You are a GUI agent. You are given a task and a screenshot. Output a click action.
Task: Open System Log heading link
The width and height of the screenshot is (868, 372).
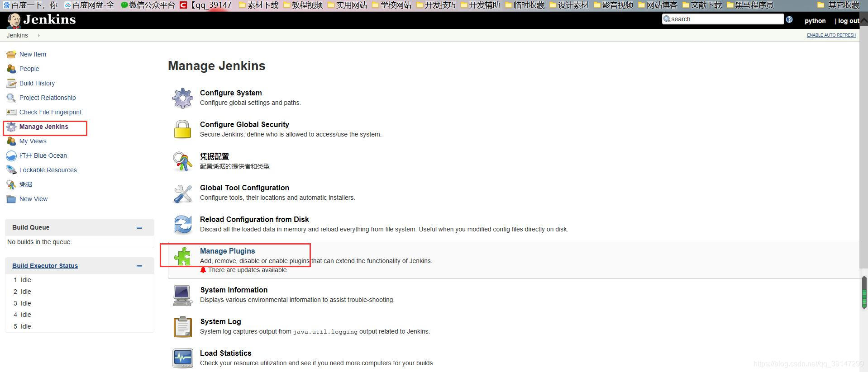221,321
